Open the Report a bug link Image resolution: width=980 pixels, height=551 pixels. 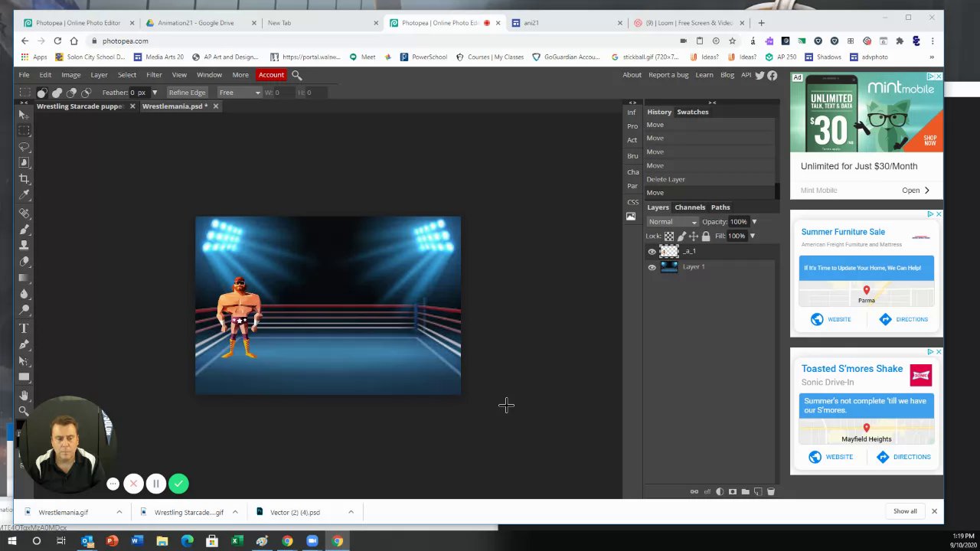pyautogui.click(x=668, y=75)
